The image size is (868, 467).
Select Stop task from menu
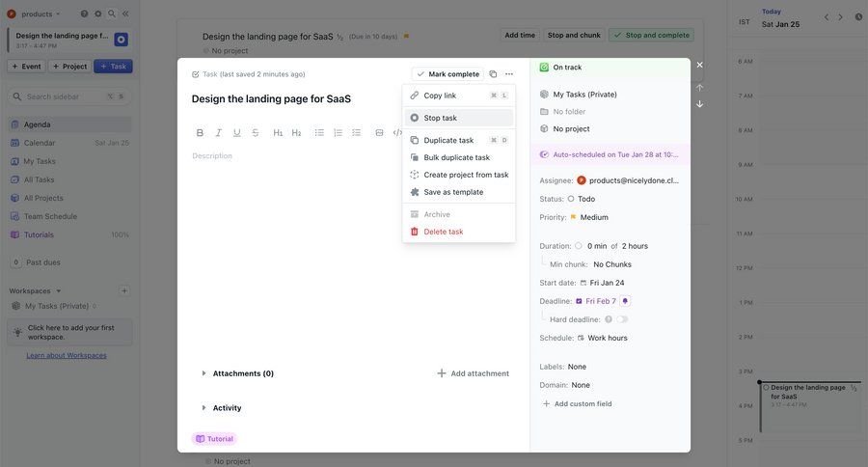click(x=459, y=118)
